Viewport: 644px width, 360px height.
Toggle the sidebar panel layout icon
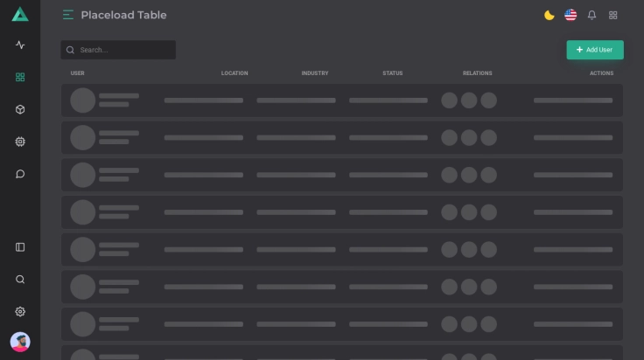20,247
